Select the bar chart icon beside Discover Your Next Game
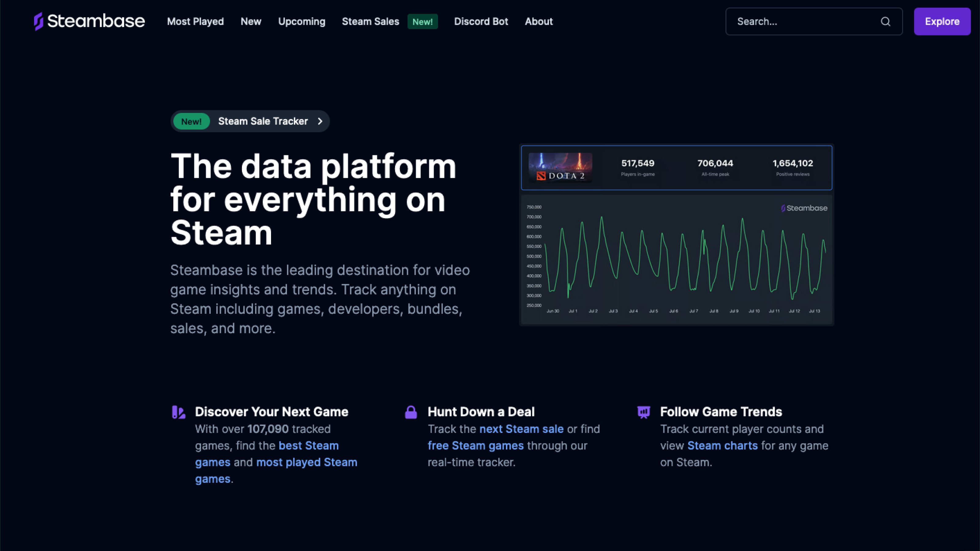The width and height of the screenshot is (980, 551). click(x=179, y=412)
